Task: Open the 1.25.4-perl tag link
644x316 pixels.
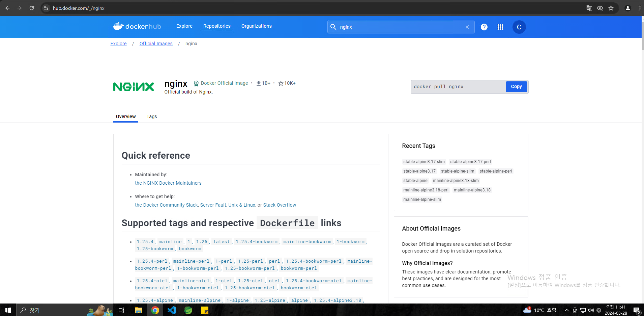Action: (x=152, y=261)
